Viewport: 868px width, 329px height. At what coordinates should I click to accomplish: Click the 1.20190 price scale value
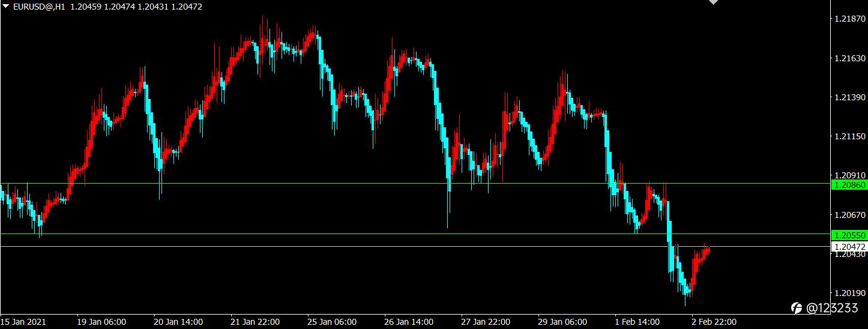(850, 293)
